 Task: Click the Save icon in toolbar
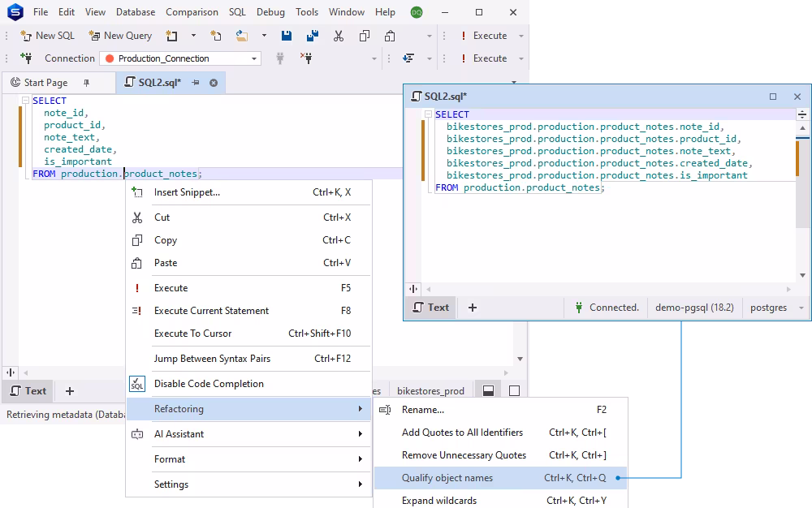pos(287,35)
